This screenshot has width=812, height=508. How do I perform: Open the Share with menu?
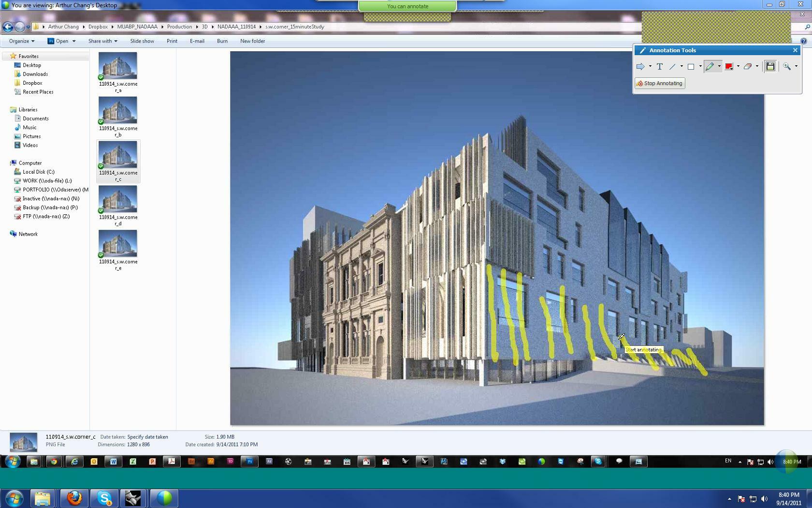102,41
